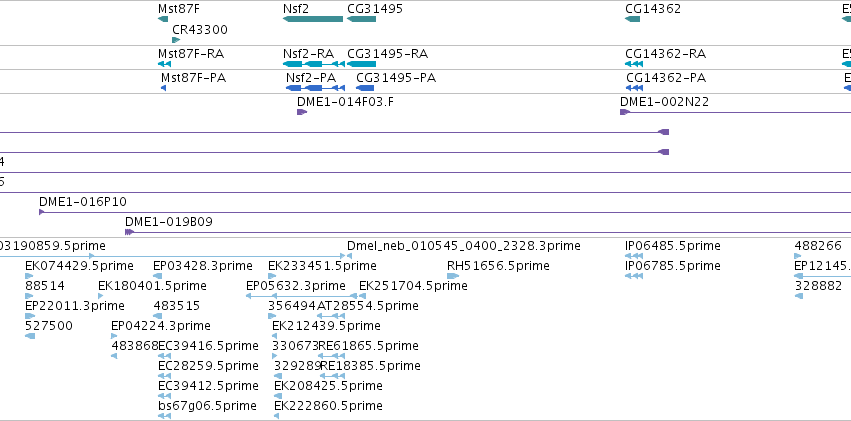Click the RH51656.5prime EST arrow
This screenshot has height=421, width=851.
pyautogui.click(x=453, y=276)
